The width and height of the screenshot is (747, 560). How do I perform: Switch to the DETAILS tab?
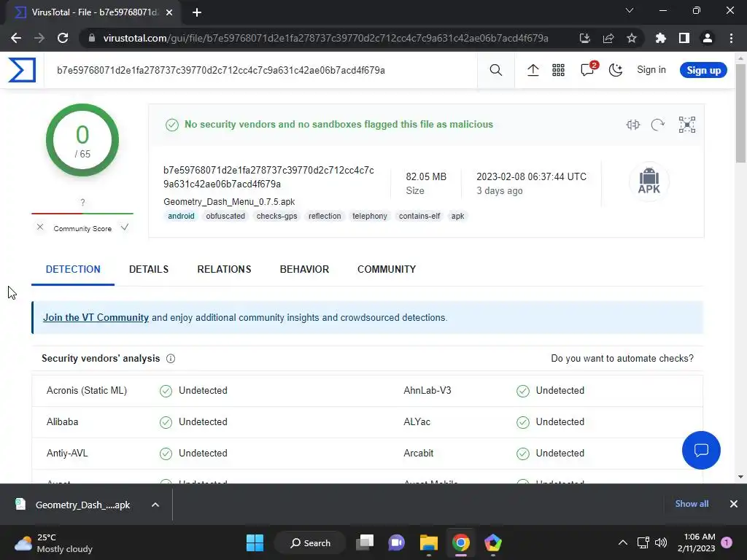[149, 270]
